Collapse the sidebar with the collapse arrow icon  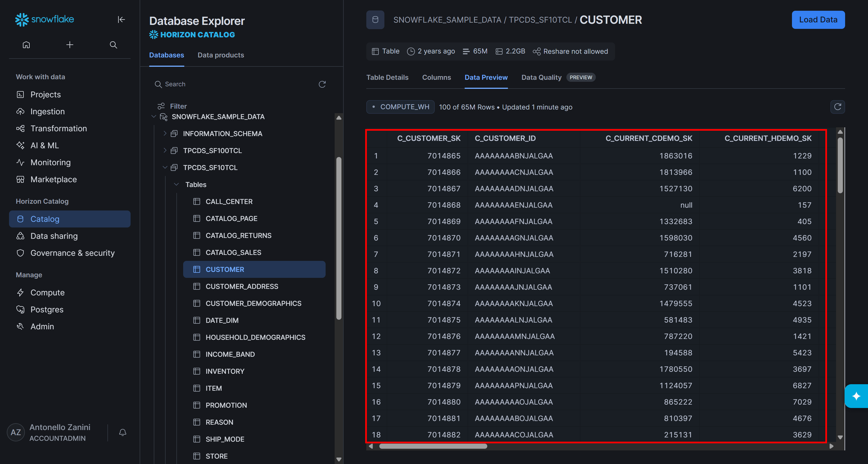pyautogui.click(x=121, y=20)
